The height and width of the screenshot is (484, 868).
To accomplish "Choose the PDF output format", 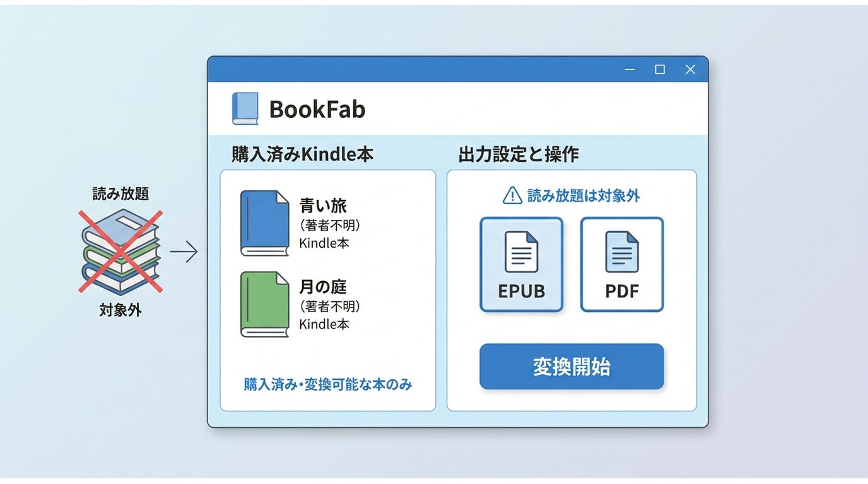I will (x=622, y=265).
